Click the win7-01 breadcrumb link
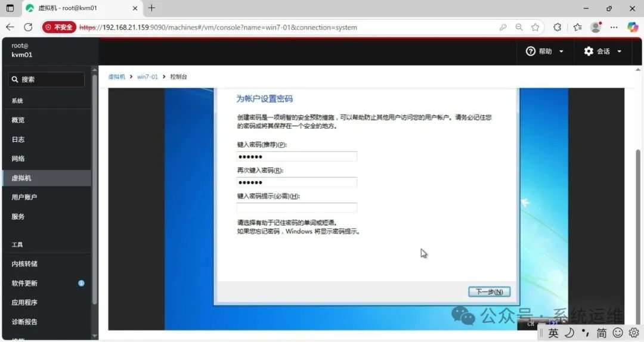The height and width of the screenshot is (342, 644). tap(147, 77)
